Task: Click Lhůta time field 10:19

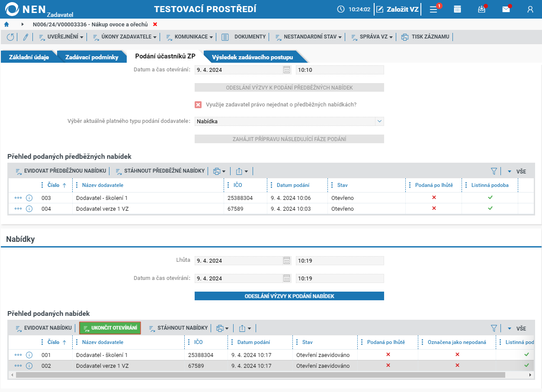Action: pos(340,260)
